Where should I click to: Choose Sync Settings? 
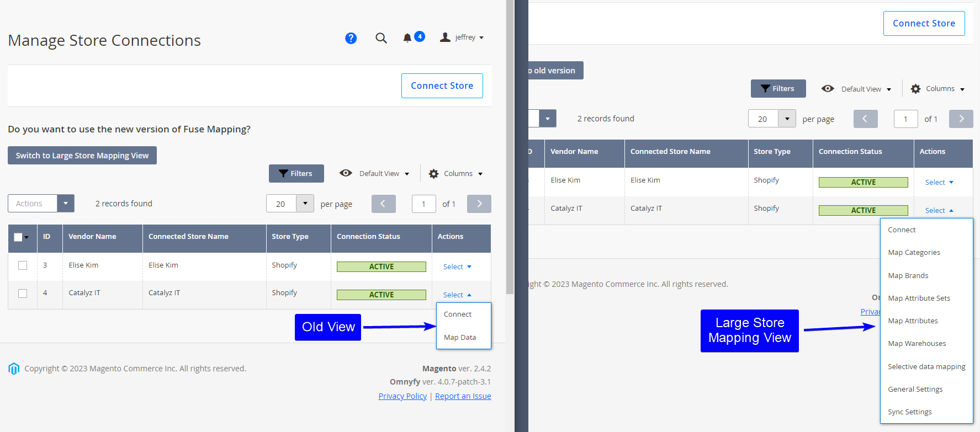(x=926, y=412)
